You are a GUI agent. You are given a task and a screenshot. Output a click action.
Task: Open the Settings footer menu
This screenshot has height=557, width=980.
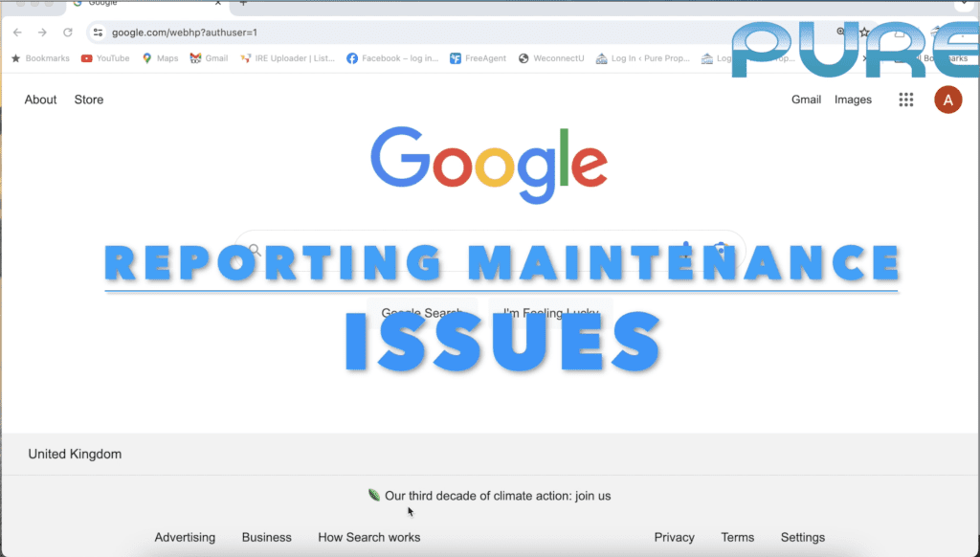click(x=803, y=537)
